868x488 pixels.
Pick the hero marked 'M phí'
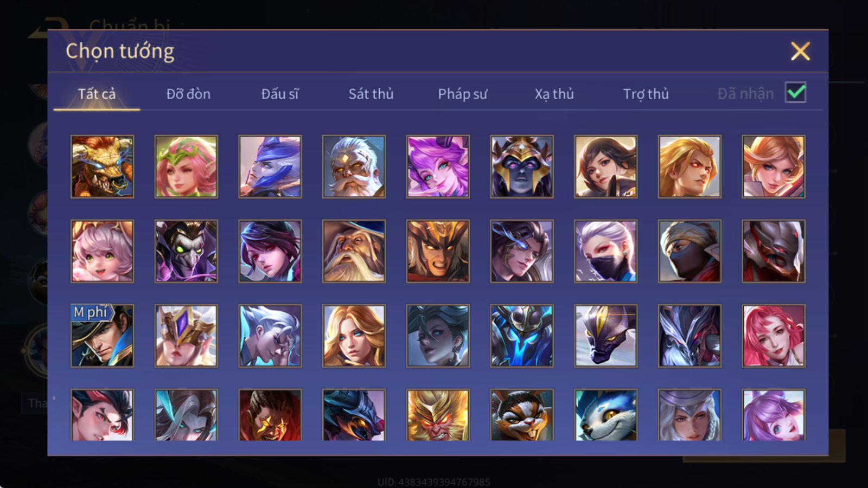[102, 336]
